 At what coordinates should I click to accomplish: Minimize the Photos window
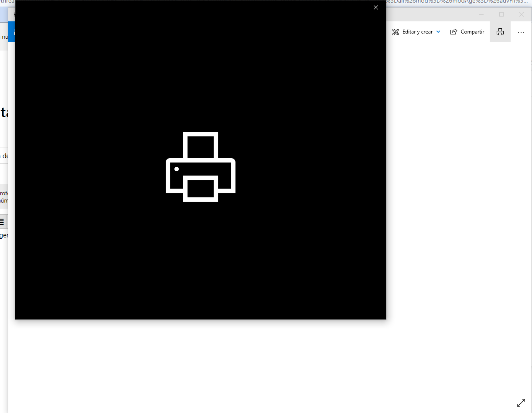point(481,14)
